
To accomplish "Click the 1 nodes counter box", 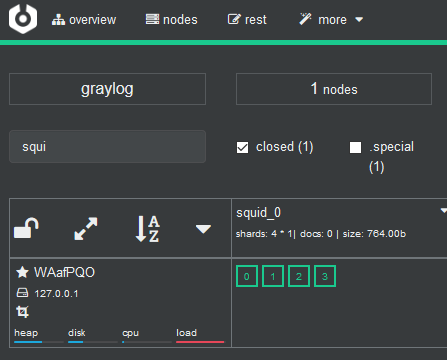I will point(334,89).
